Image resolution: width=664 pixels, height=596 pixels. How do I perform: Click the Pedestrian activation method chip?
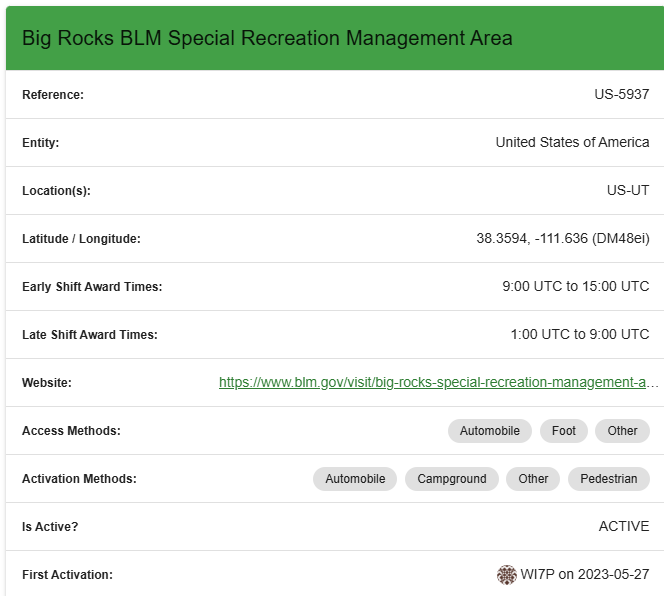point(609,479)
